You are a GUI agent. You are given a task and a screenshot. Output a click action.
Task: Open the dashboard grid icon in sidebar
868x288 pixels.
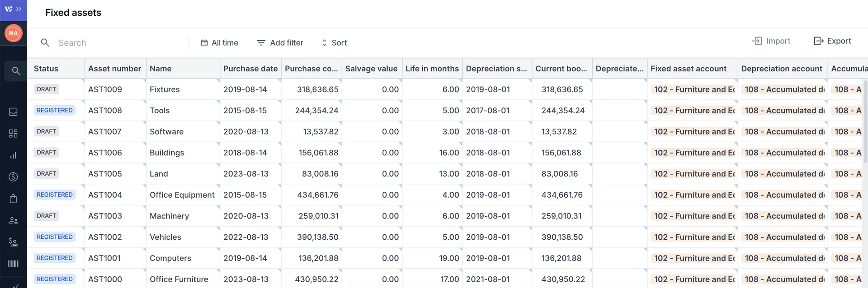pos(14,134)
